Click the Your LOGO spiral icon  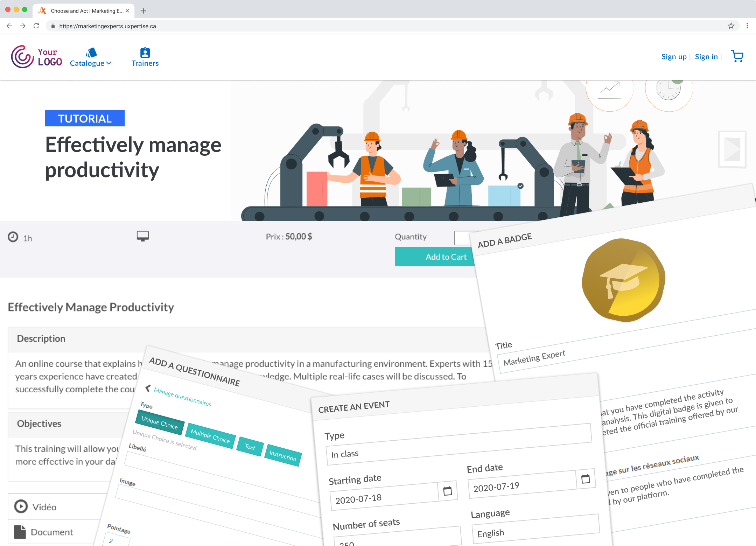click(x=22, y=57)
